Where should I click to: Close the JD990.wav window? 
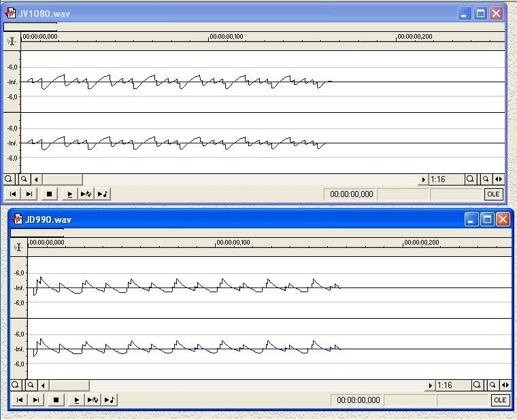pos(503,220)
